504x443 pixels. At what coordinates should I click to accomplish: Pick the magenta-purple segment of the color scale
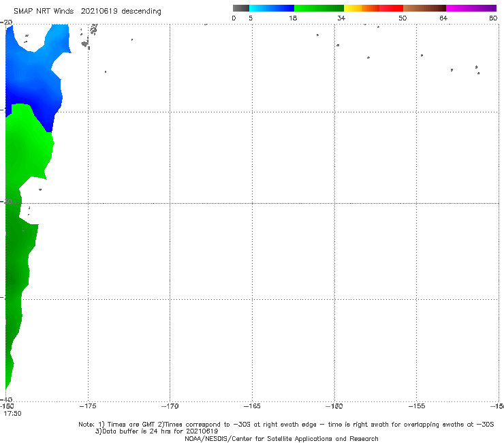(x=471, y=8)
